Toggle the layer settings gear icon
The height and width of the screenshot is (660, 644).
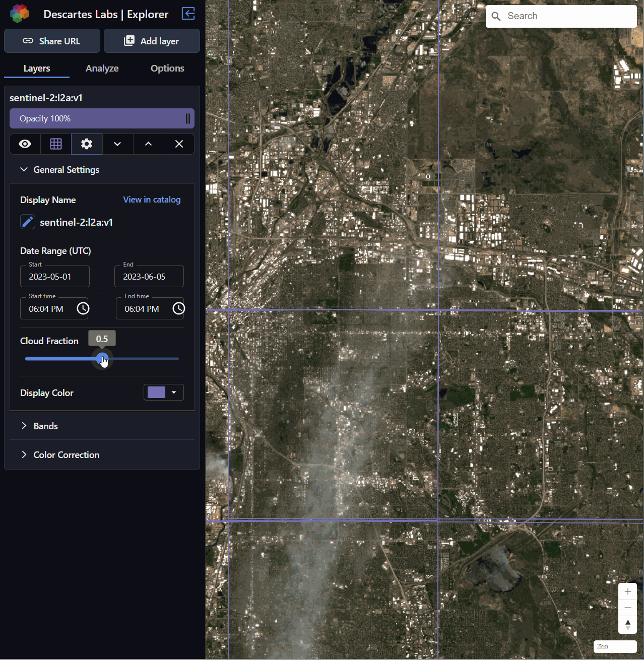click(x=87, y=144)
